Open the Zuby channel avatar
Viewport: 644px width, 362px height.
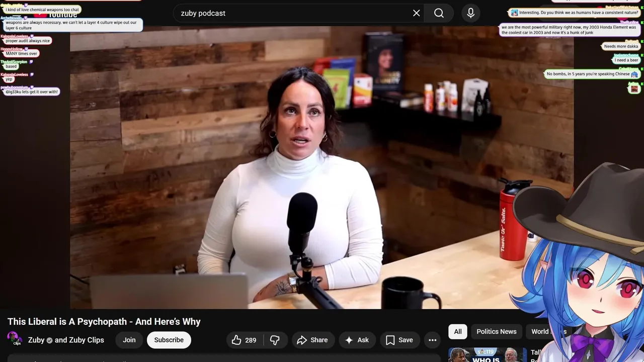(x=15, y=339)
